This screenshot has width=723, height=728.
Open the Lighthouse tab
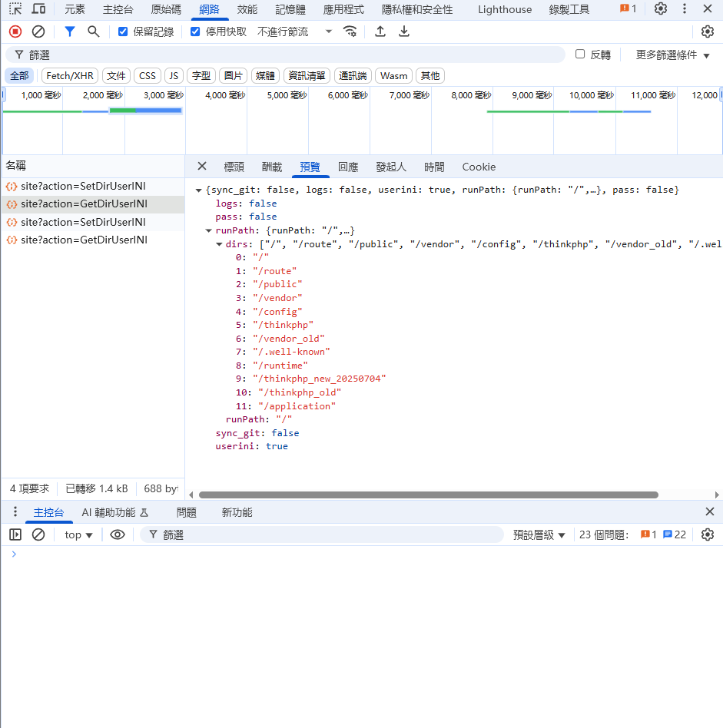(505, 9)
